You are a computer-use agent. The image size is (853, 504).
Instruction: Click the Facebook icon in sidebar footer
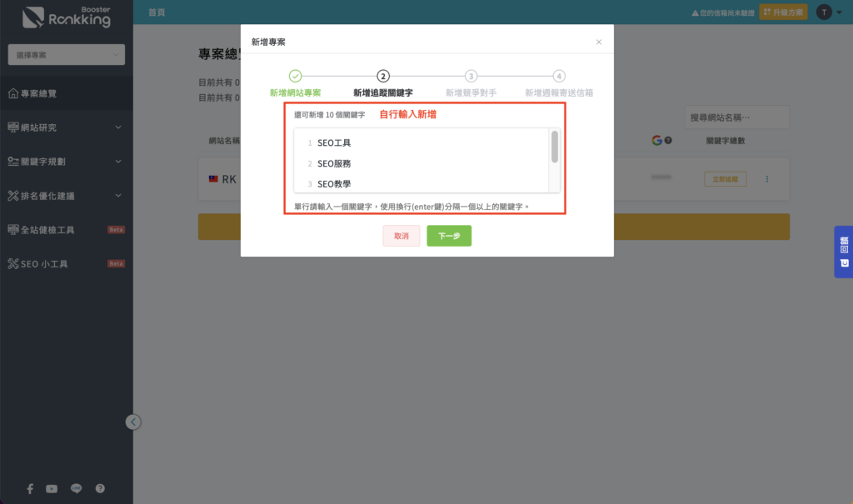30,489
